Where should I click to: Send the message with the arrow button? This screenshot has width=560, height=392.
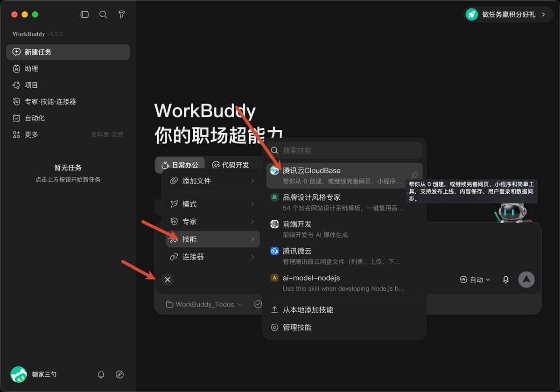pyautogui.click(x=526, y=280)
